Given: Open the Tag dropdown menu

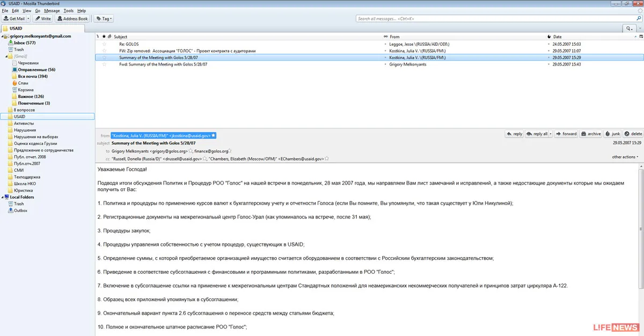Looking at the screenshot, I should [104, 19].
